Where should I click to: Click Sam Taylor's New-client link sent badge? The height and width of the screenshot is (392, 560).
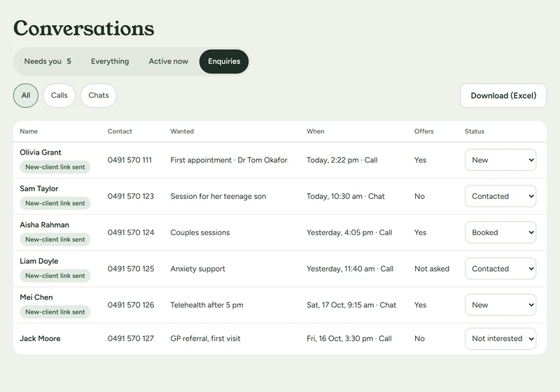click(x=55, y=203)
